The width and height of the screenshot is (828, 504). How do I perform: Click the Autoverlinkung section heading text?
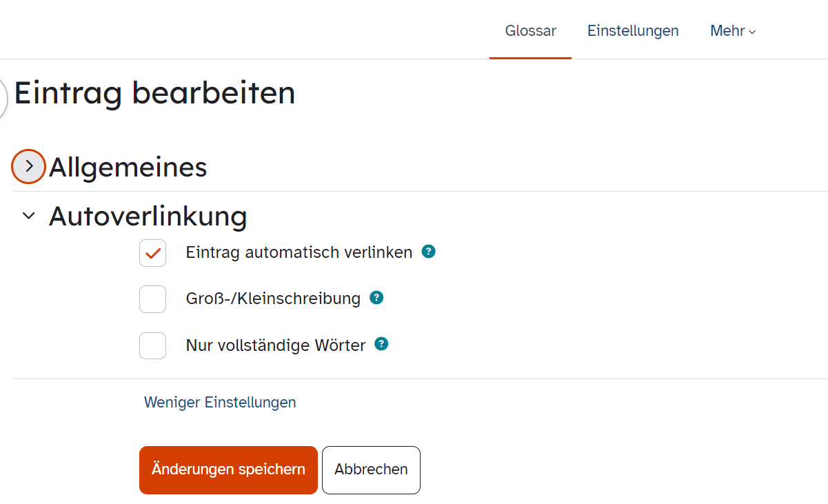pos(148,216)
